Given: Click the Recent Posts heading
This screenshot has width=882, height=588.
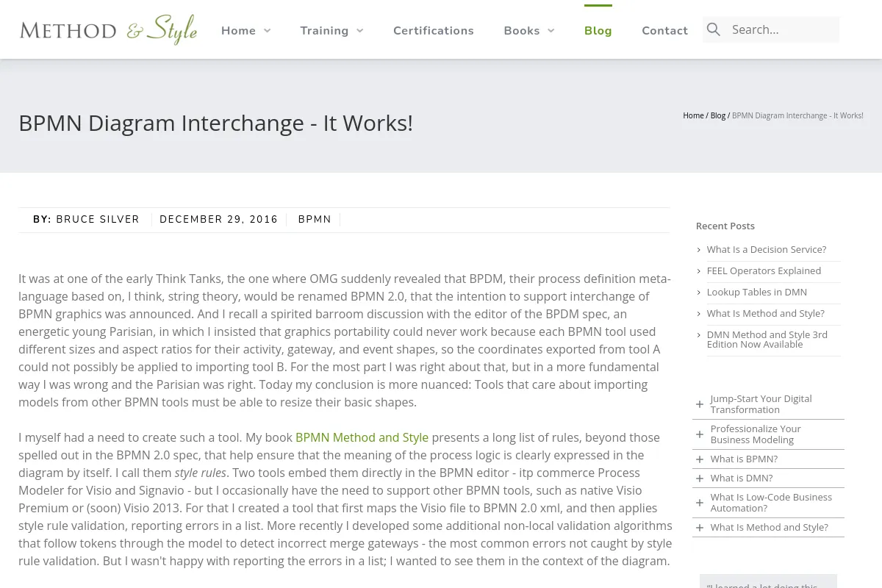Looking at the screenshot, I should point(725,226).
